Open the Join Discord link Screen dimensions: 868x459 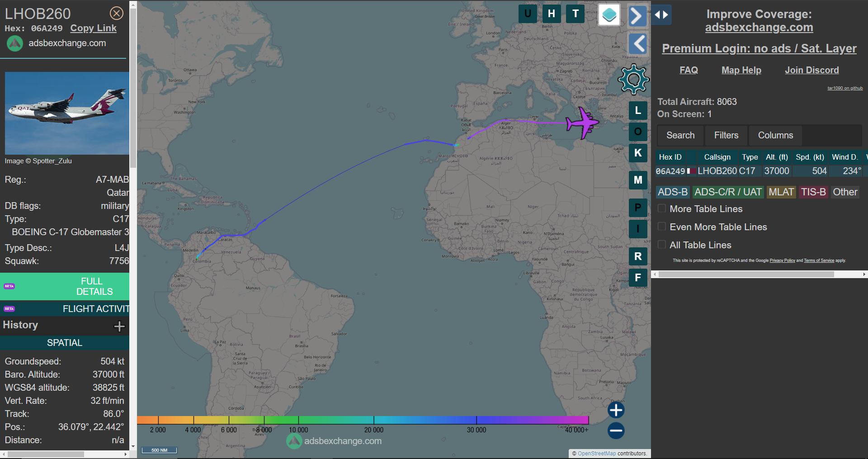[812, 70]
